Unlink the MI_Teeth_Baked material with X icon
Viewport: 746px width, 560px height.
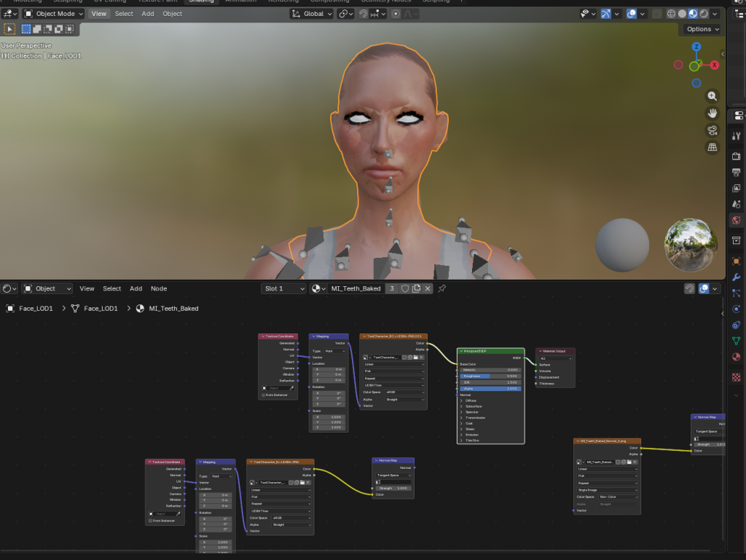pyautogui.click(x=428, y=288)
